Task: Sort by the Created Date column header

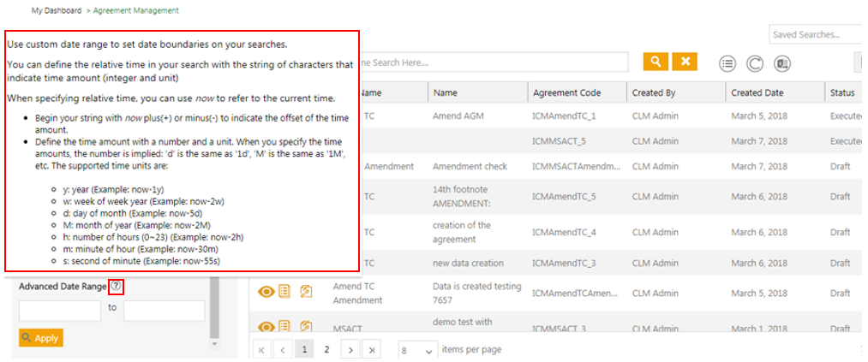Action: pos(775,92)
